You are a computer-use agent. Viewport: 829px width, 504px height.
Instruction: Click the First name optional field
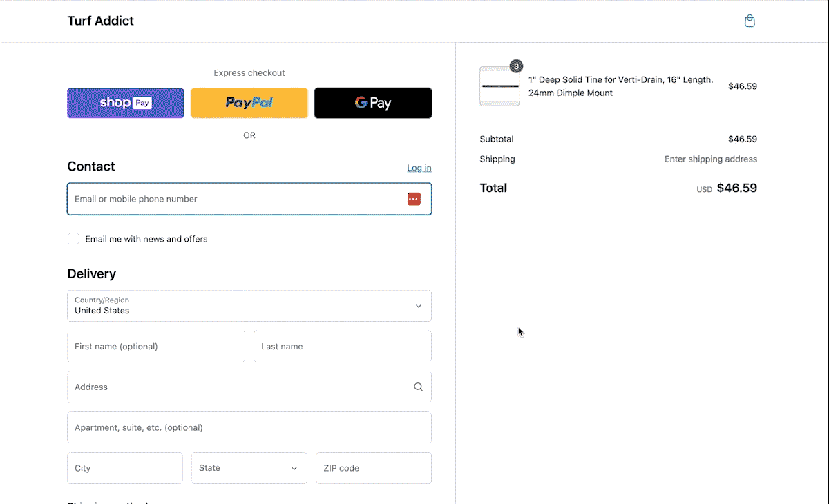tap(155, 347)
